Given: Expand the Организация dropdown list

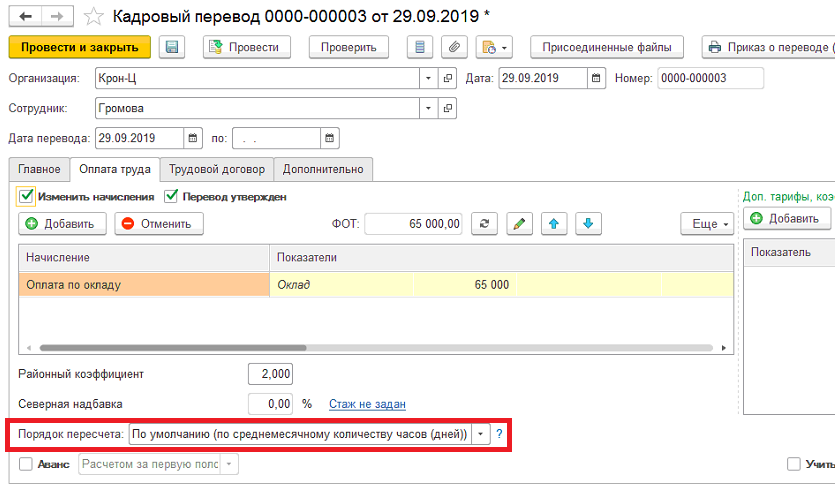Looking at the screenshot, I should 428,78.
